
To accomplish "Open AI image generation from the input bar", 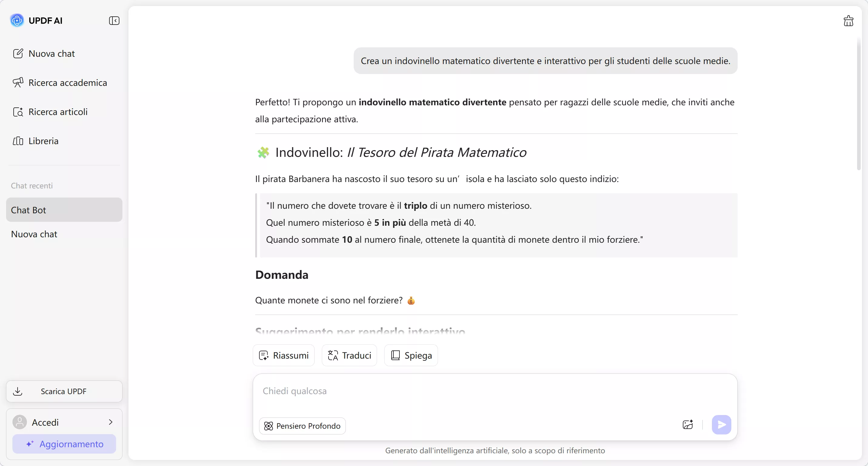I will [688, 424].
